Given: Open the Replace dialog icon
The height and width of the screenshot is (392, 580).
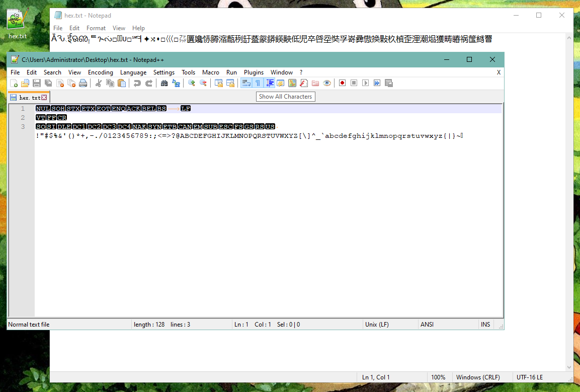Looking at the screenshot, I should click(176, 83).
